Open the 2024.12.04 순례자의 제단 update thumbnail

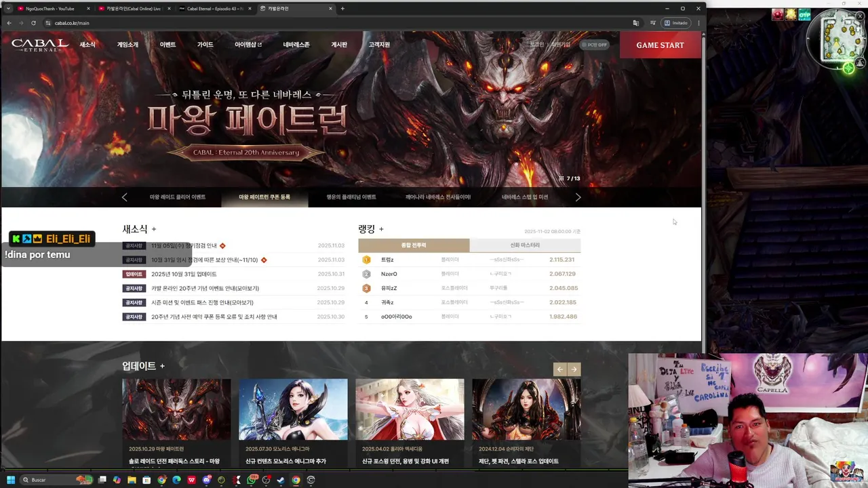526,409
